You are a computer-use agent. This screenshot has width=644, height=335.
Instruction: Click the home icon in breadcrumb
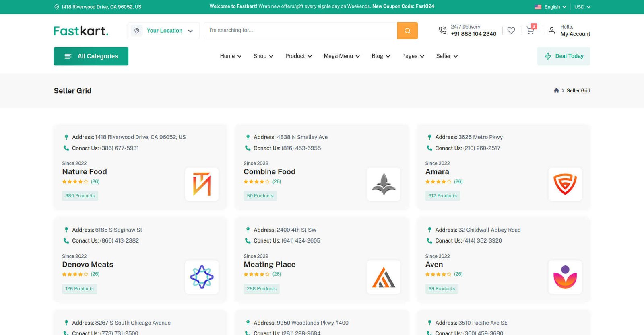pos(556,90)
